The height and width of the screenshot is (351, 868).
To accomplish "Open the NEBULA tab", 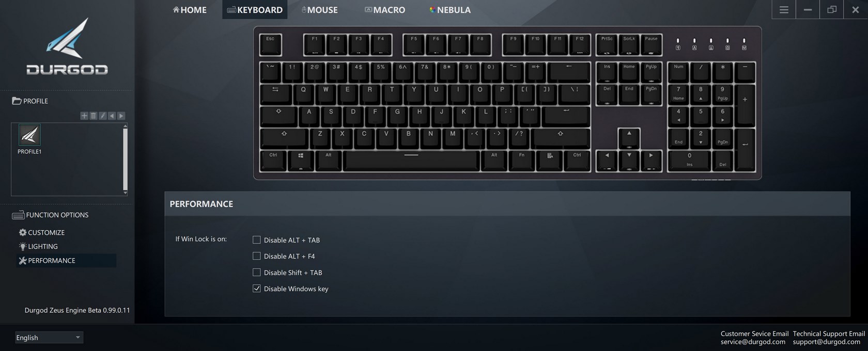I will click(450, 10).
